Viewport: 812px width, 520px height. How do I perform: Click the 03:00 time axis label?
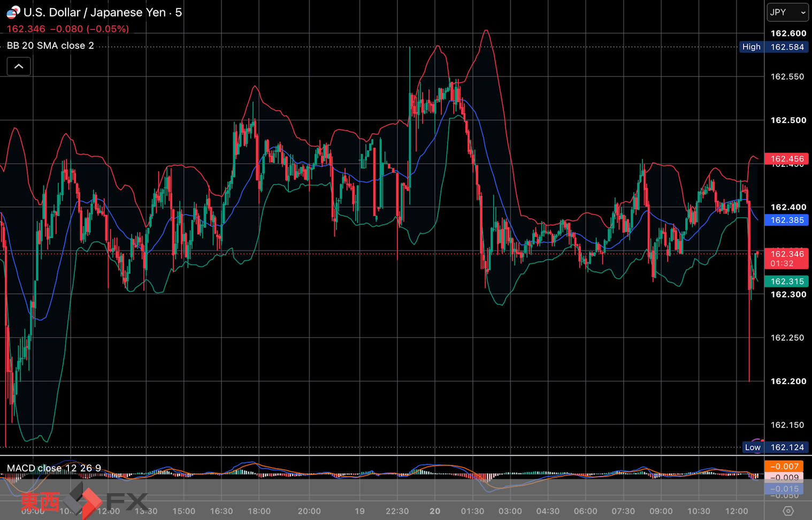(510, 511)
